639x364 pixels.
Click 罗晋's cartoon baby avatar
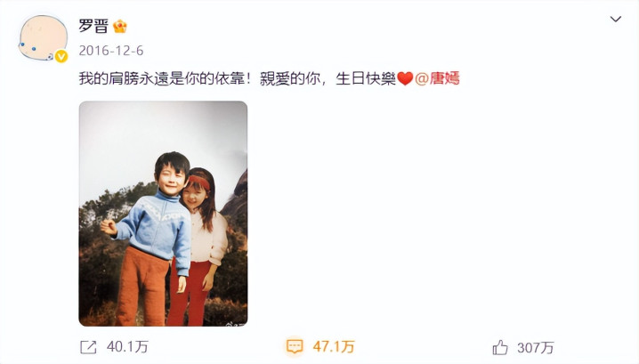[43, 38]
